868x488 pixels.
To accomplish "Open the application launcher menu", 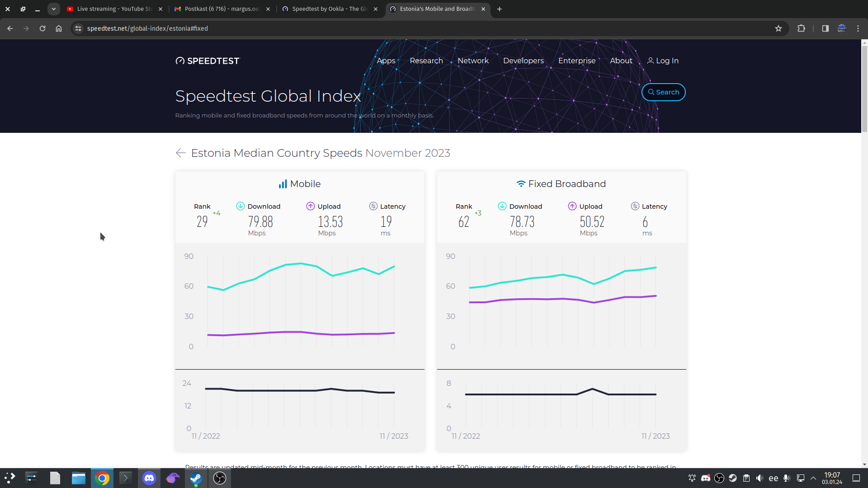I will [x=10, y=478].
